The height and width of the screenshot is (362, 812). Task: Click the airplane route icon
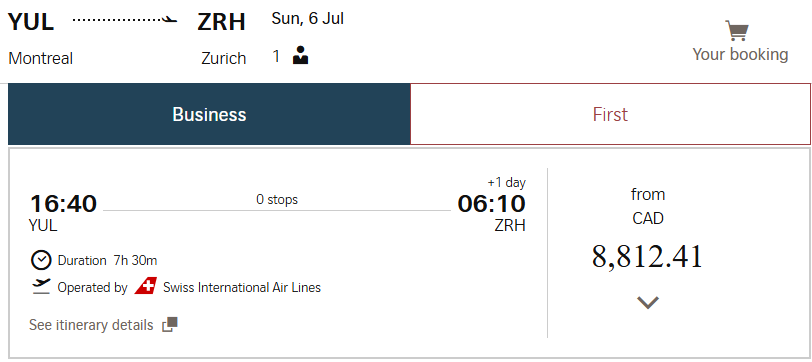125,20
